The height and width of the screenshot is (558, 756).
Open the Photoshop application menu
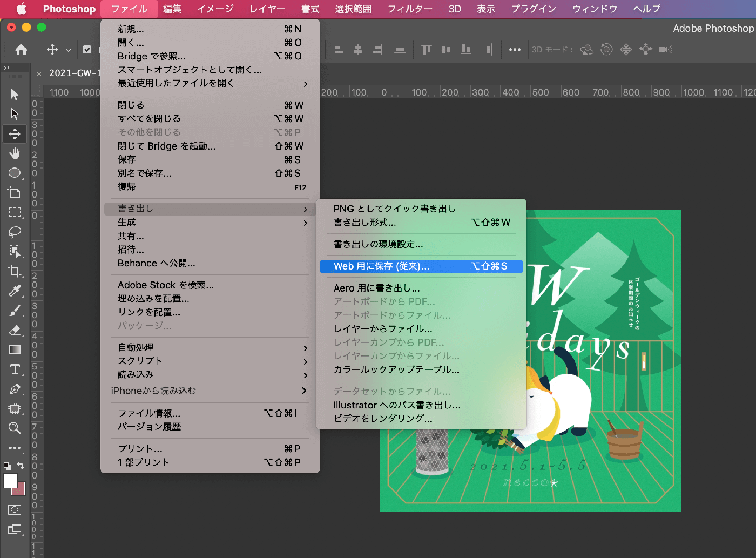pos(69,9)
